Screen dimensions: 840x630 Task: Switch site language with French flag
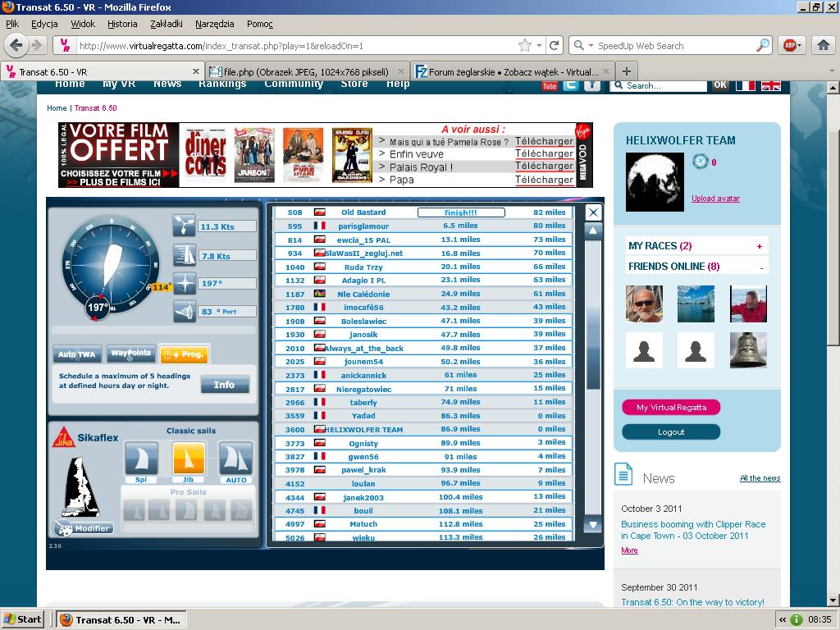[x=745, y=85]
